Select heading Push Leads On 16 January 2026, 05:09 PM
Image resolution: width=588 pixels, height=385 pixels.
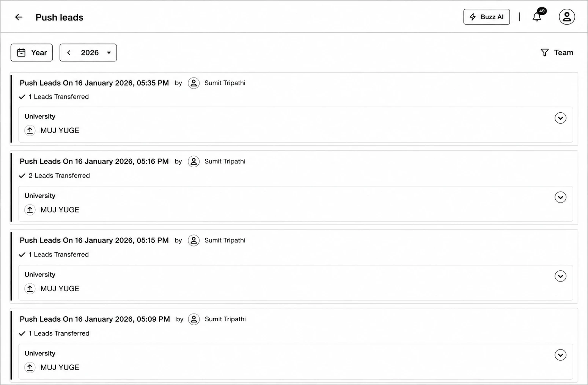click(95, 319)
